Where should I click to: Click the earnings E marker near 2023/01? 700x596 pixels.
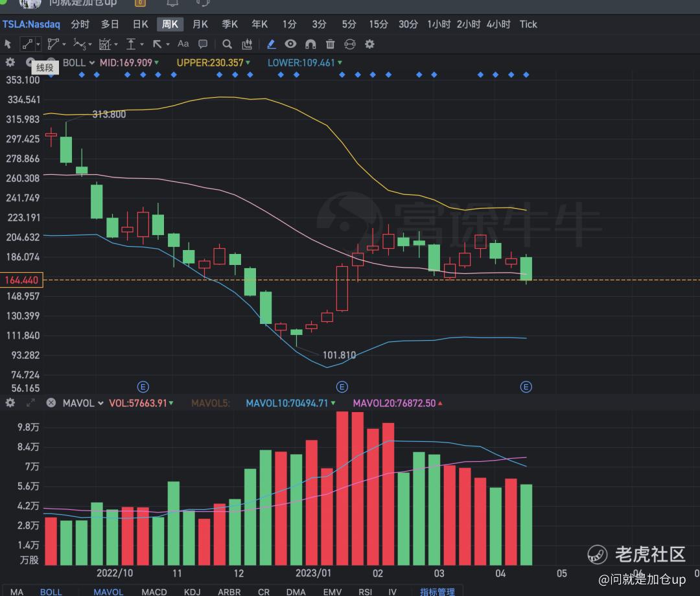coord(342,387)
